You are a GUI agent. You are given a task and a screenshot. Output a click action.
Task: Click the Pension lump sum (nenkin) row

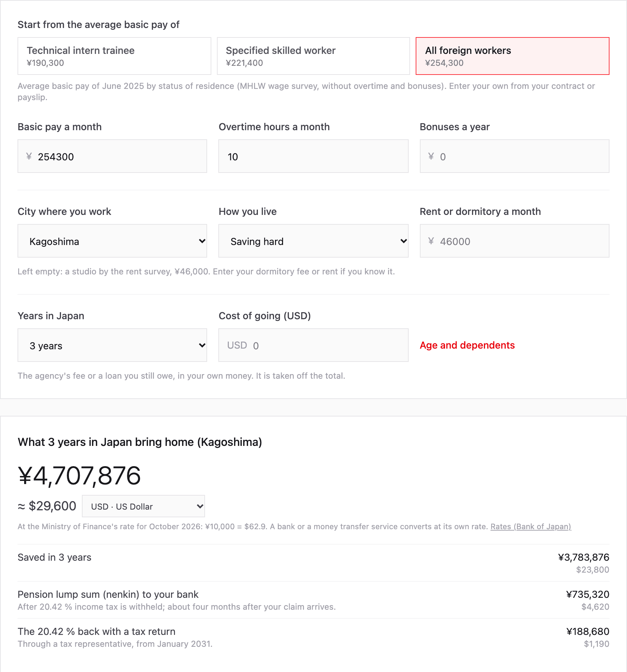313,600
